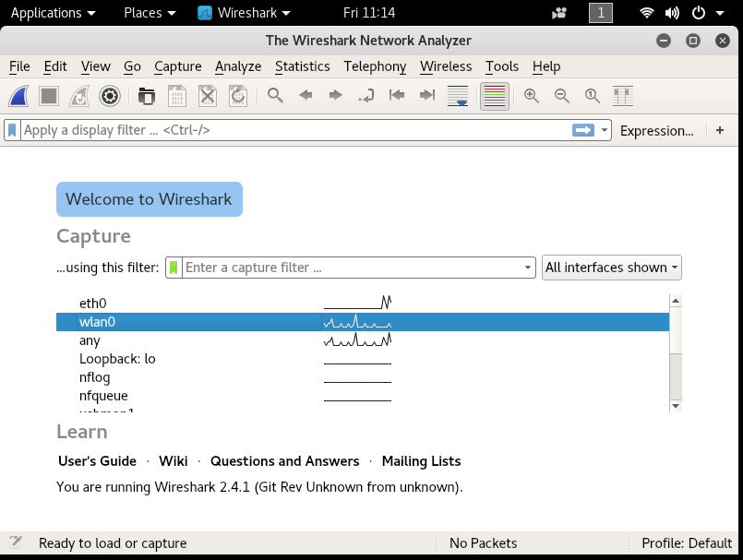The height and width of the screenshot is (560, 743).
Task: Click the resize columns icon
Action: click(623, 96)
